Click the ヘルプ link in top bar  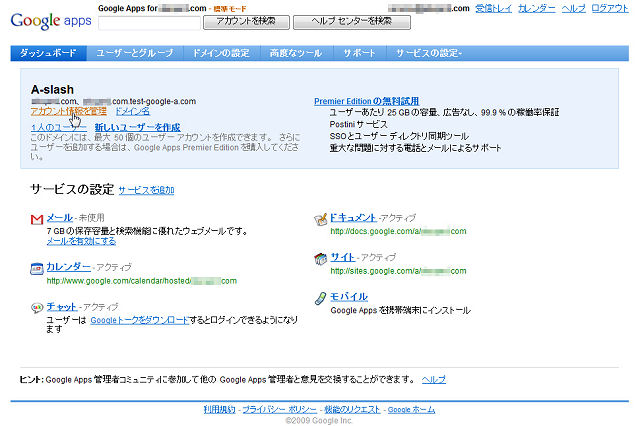pos(573,8)
